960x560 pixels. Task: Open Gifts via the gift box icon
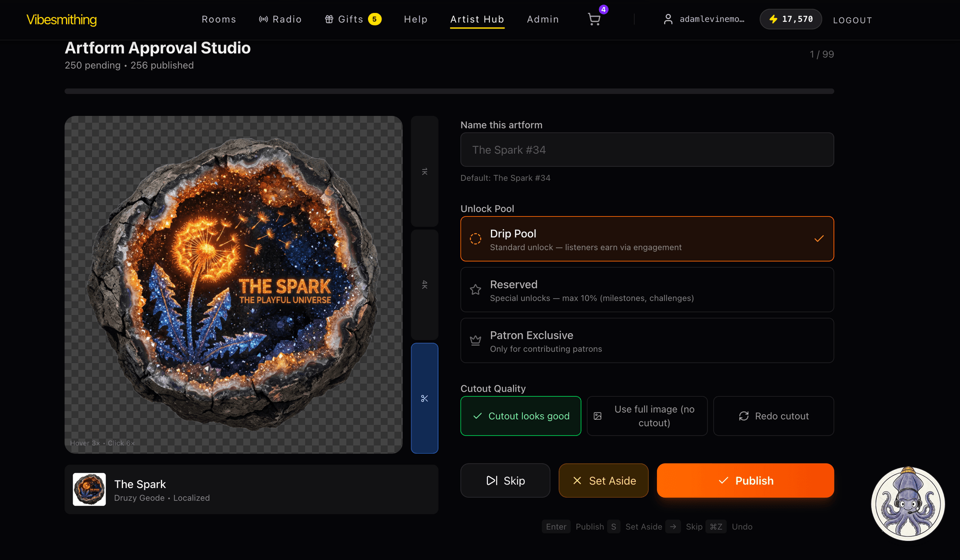click(x=328, y=19)
